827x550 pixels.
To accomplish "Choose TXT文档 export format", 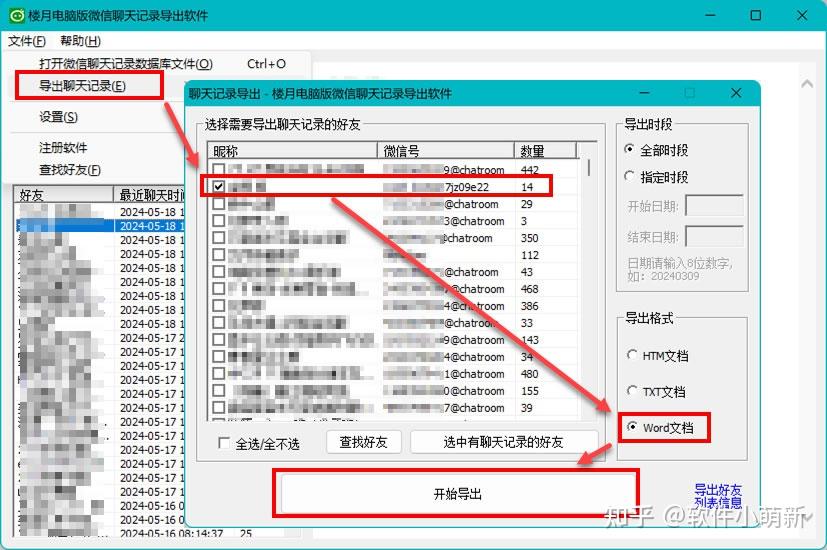I will [632, 391].
